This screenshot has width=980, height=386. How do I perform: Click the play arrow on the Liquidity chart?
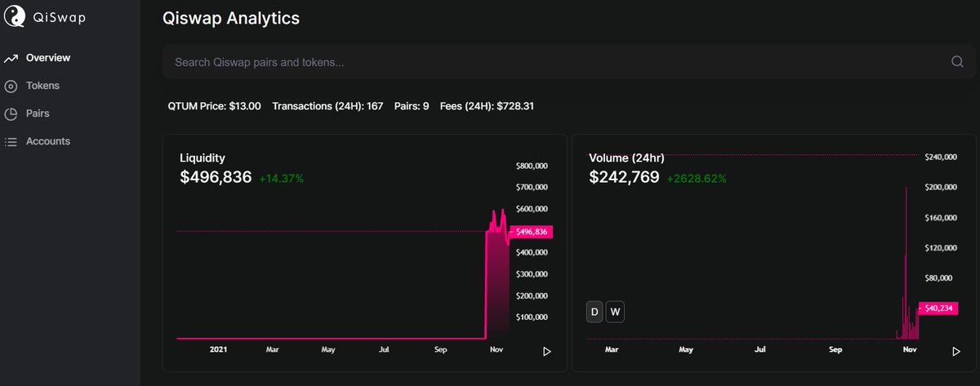(547, 352)
